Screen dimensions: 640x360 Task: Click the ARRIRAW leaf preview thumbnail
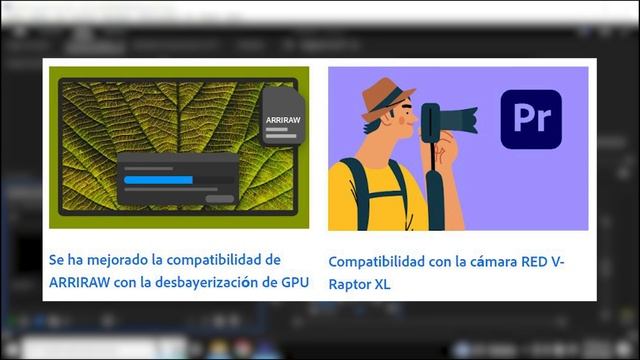(179, 147)
